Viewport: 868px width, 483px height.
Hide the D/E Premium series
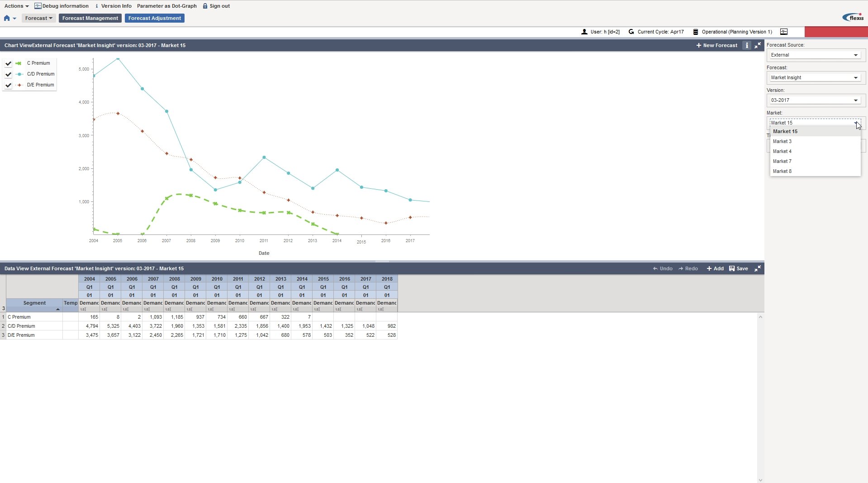click(x=8, y=85)
